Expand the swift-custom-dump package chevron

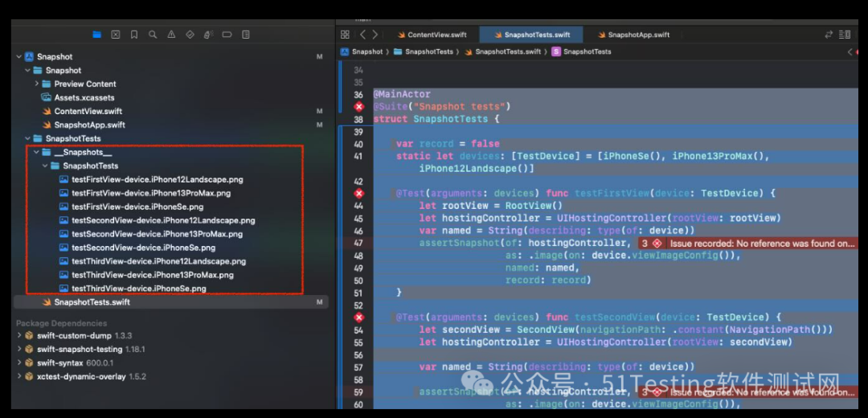pos(18,335)
